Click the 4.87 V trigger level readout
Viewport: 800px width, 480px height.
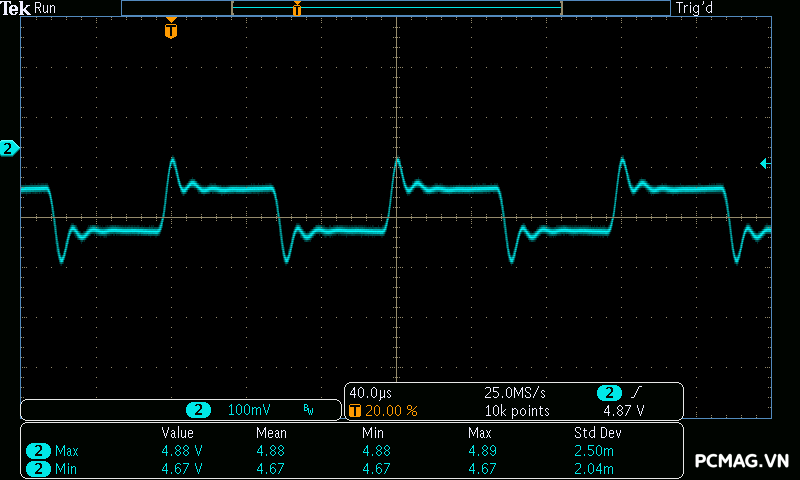click(623, 411)
